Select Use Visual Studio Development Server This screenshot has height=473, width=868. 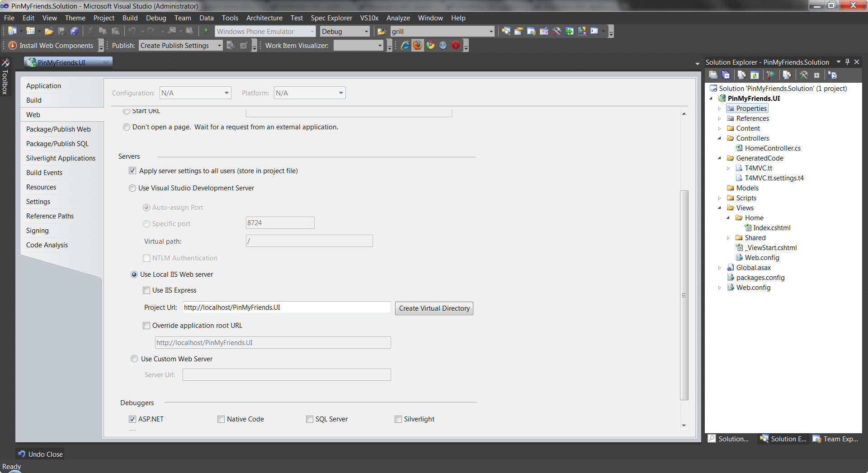tap(132, 188)
